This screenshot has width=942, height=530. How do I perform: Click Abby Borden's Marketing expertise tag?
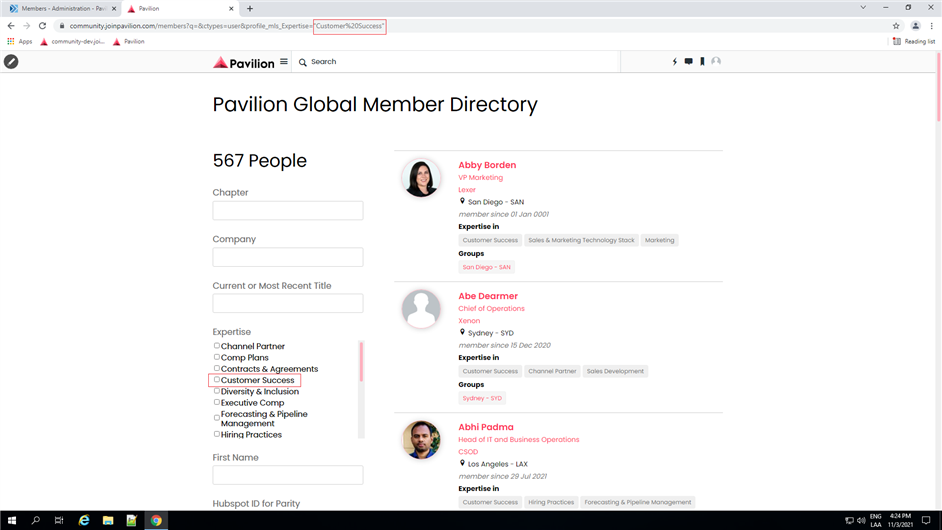tap(660, 240)
